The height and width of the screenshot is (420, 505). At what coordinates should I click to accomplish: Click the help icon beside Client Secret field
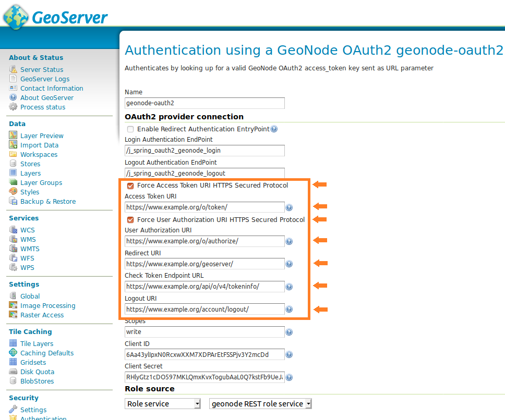coord(289,377)
